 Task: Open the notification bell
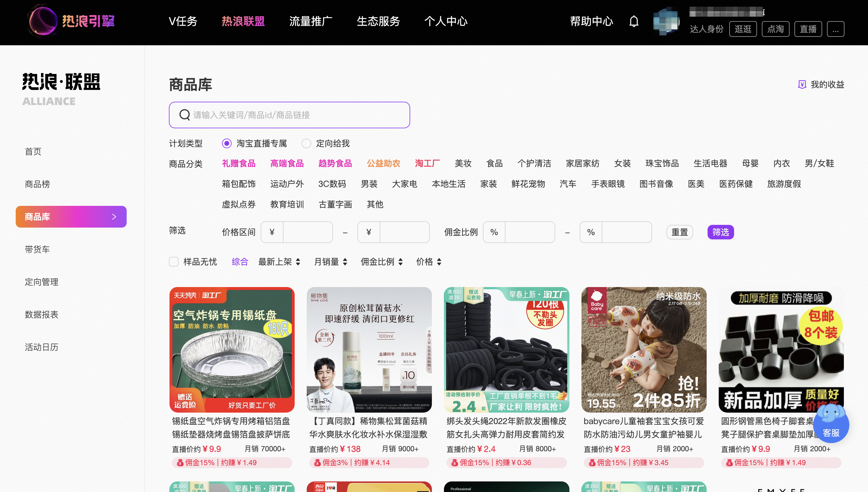tap(634, 21)
